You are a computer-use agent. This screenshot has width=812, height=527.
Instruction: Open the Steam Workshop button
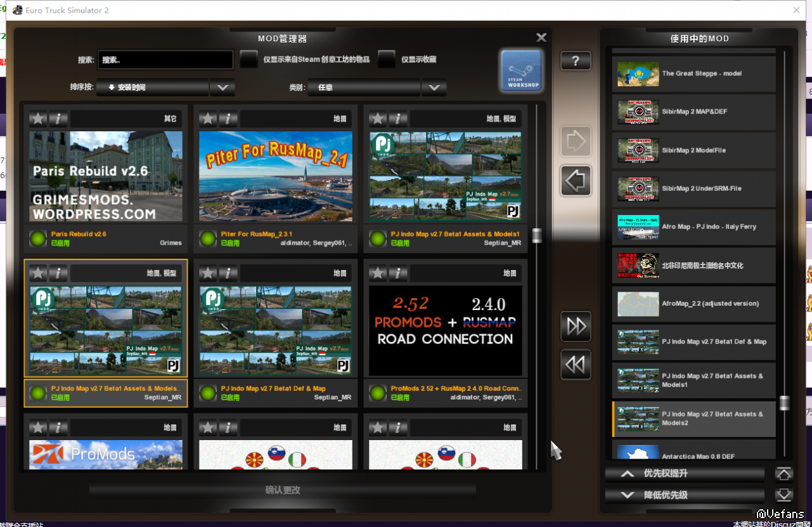tap(521, 70)
